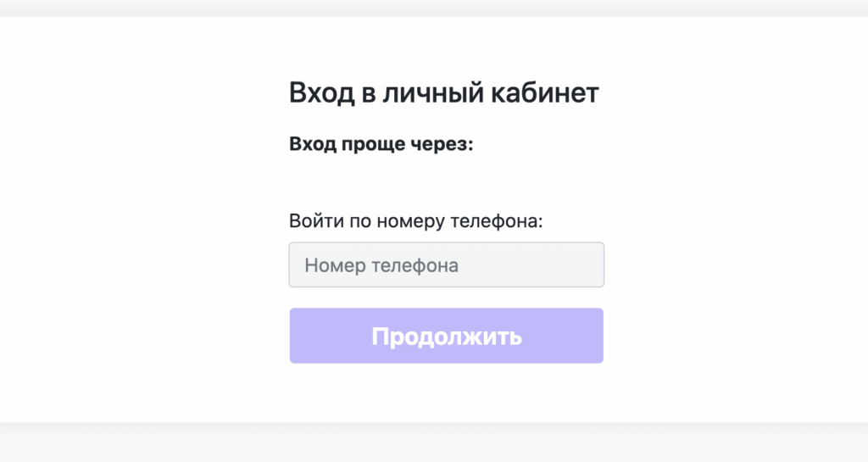Screen dimensions: 868x462
Task: Click the "Номер телефона" placeholder text
Action: tap(381, 265)
